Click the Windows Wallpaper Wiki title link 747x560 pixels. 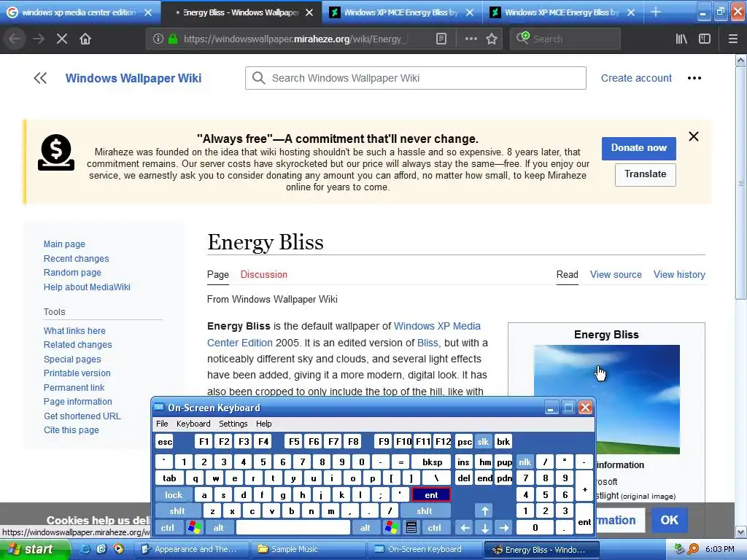point(133,78)
